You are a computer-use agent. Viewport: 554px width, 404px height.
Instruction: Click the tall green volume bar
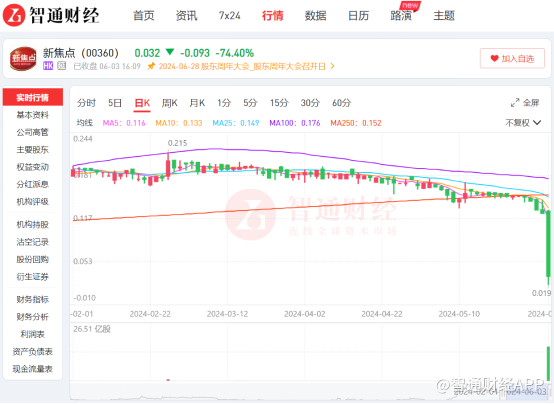click(x=548, y=363)
